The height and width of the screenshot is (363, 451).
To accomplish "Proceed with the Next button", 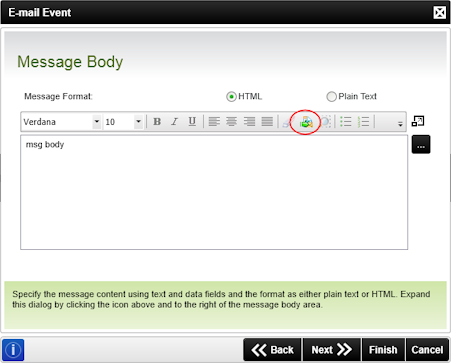I will coord(331,350).
